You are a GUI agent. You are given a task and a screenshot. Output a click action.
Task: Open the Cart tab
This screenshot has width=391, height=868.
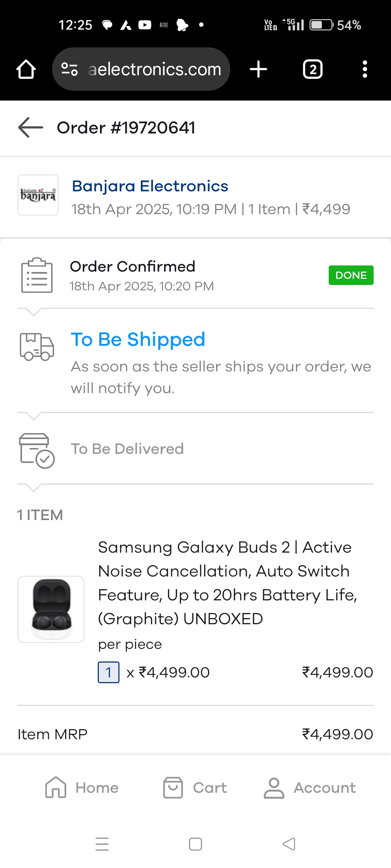(195, 788)
